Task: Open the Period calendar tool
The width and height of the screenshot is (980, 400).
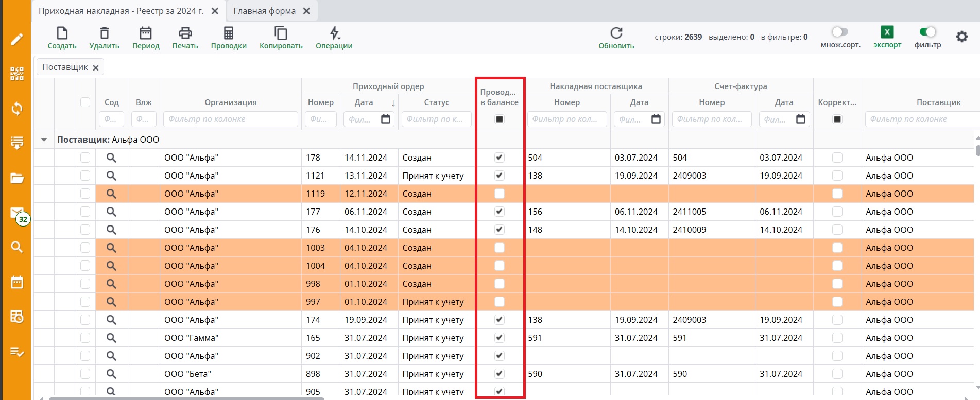Action: coord(146,34)
